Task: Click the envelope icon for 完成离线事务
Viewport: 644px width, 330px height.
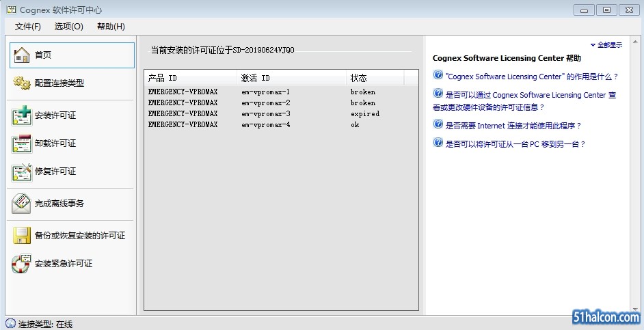Action: (x=21, y=204)
